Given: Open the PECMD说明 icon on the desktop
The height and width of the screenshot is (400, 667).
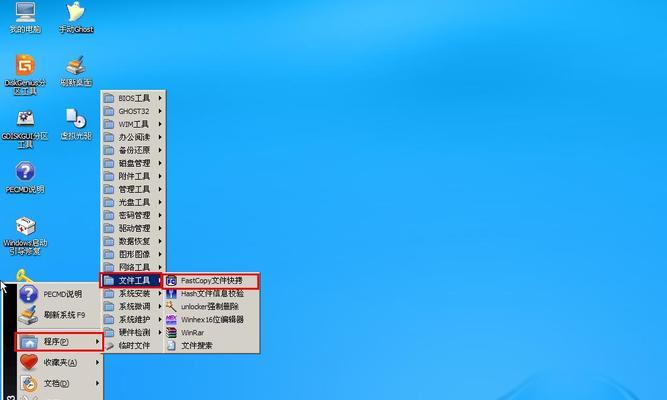Looking at the screenshot, I should (25, 177).
